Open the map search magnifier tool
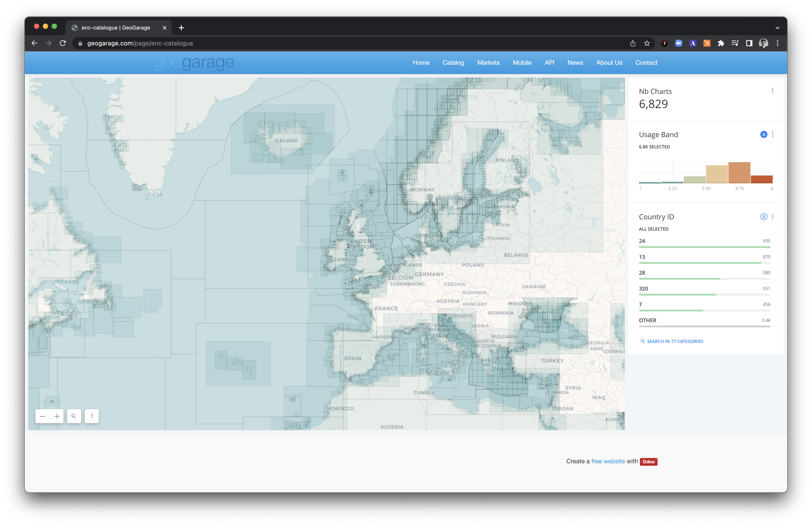 pos(74,416)
